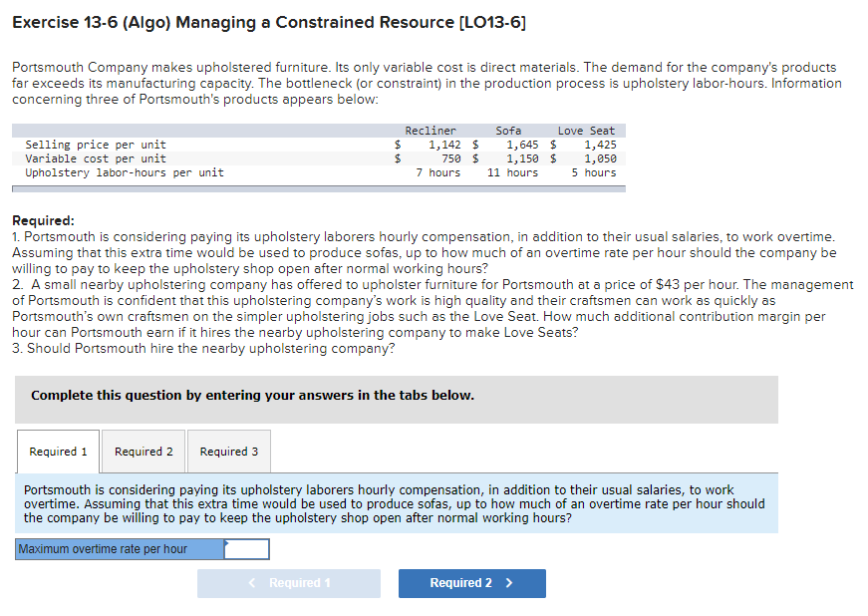
Task: Click the blue instruction text panel
Action: tap(434, 505)
